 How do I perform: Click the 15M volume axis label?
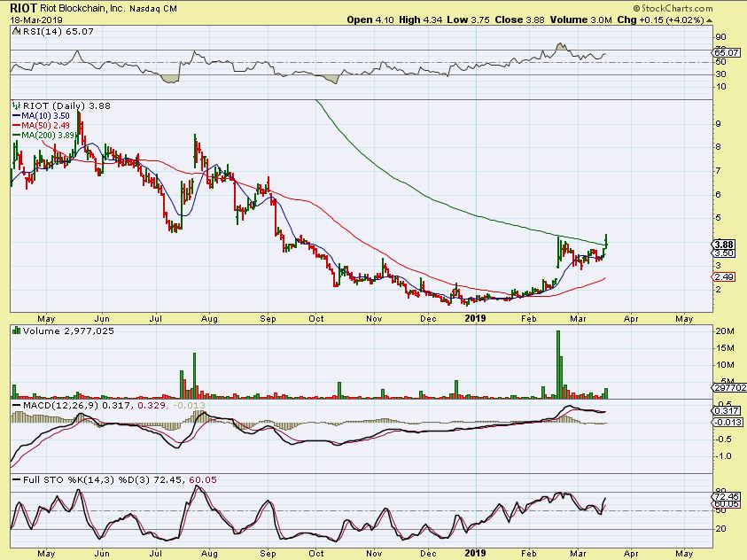(x=725, y=348)
